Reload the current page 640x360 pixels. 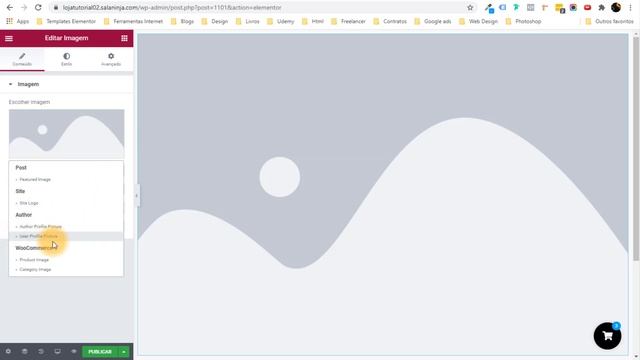pyautogui.click(x=38, y=7)
